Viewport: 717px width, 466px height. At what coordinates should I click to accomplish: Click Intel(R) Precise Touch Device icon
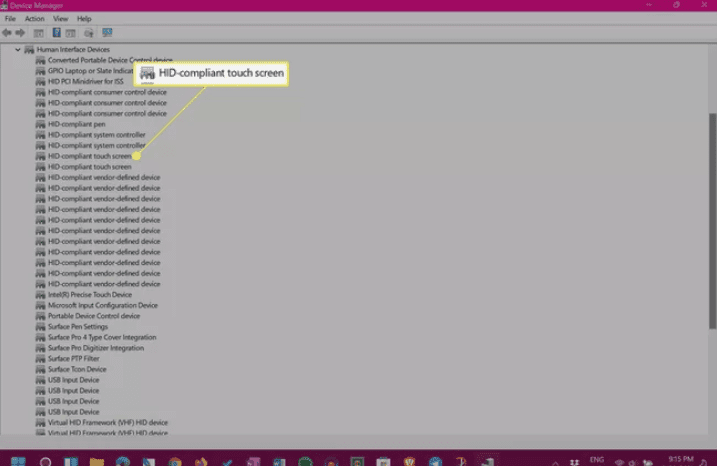pos(41,295)
